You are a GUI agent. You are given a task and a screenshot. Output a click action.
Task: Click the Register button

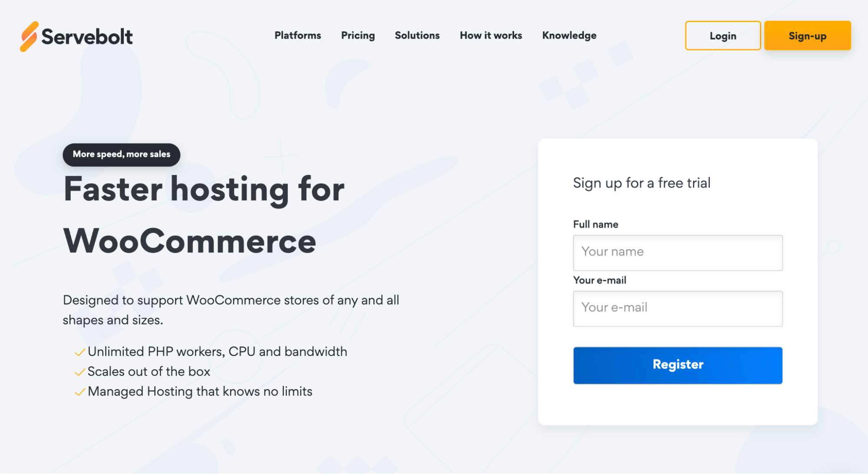[677, 365]
